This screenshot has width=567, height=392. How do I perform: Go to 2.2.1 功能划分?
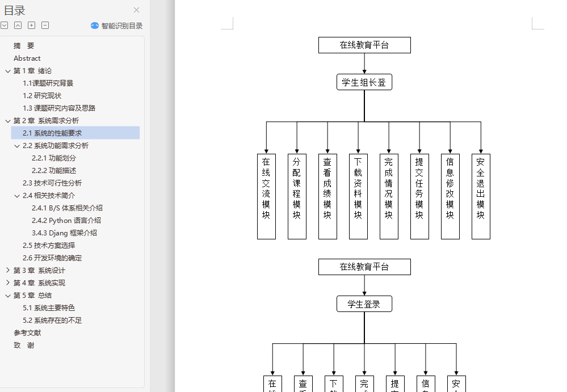click(x=54, y=158)
